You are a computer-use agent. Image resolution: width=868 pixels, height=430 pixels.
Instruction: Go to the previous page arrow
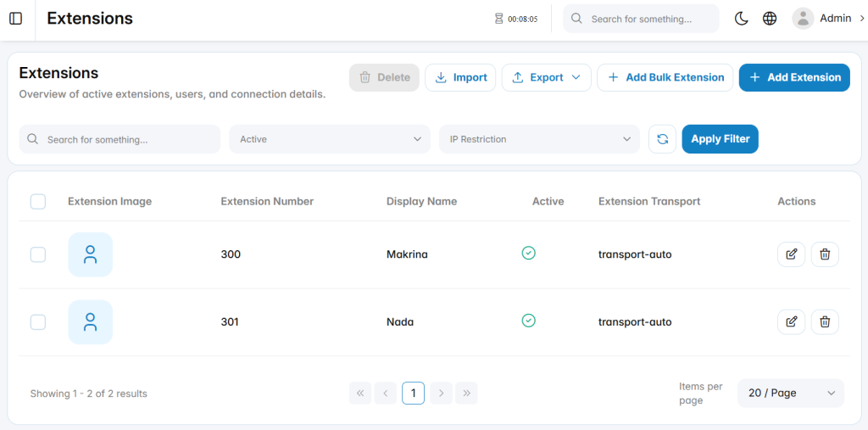386,394
